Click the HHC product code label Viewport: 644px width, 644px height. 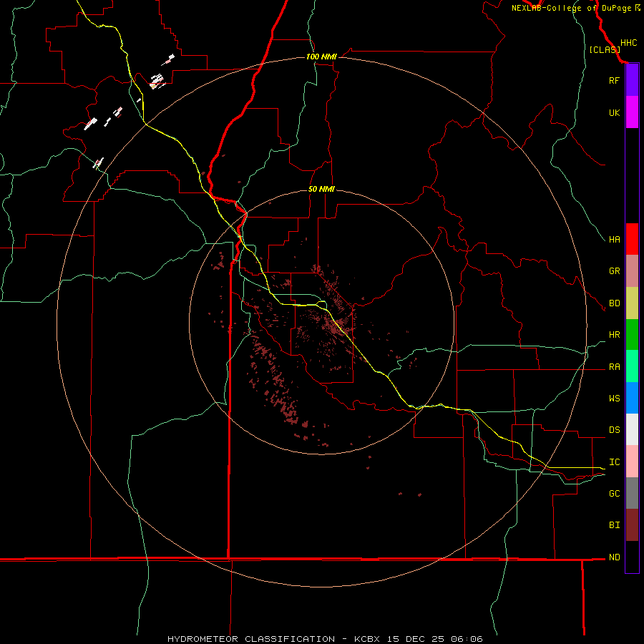pyautogui.click(x=628, y=43)
